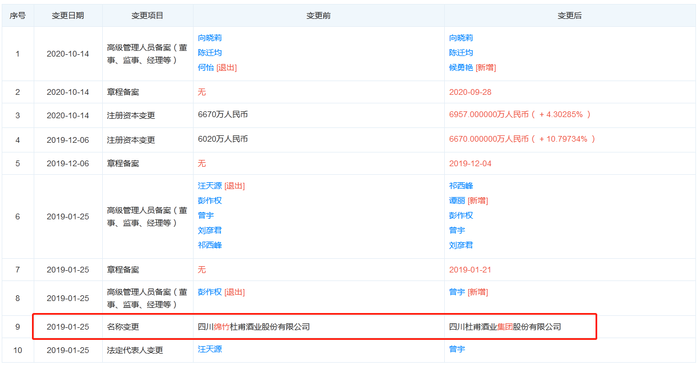Viewport: 700px width, 365px height.
Task: Click the 变更日期 column header
Action: pyautogui.click(x=68, y=16)
